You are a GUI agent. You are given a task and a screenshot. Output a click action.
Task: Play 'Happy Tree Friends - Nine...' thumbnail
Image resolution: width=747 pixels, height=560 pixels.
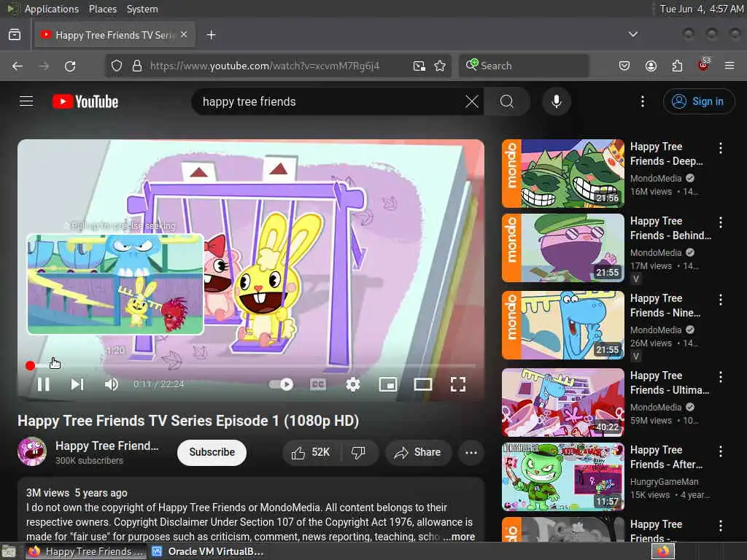563,325
